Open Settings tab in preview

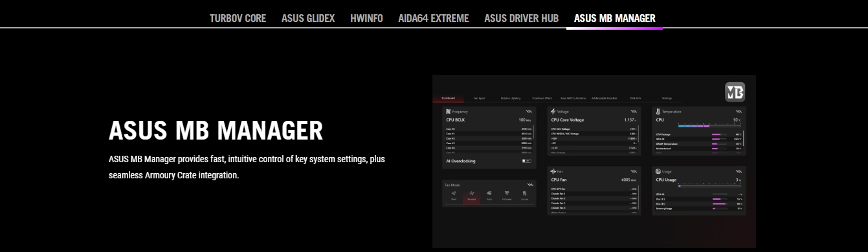pyautogui.click(x=667, y=98)
